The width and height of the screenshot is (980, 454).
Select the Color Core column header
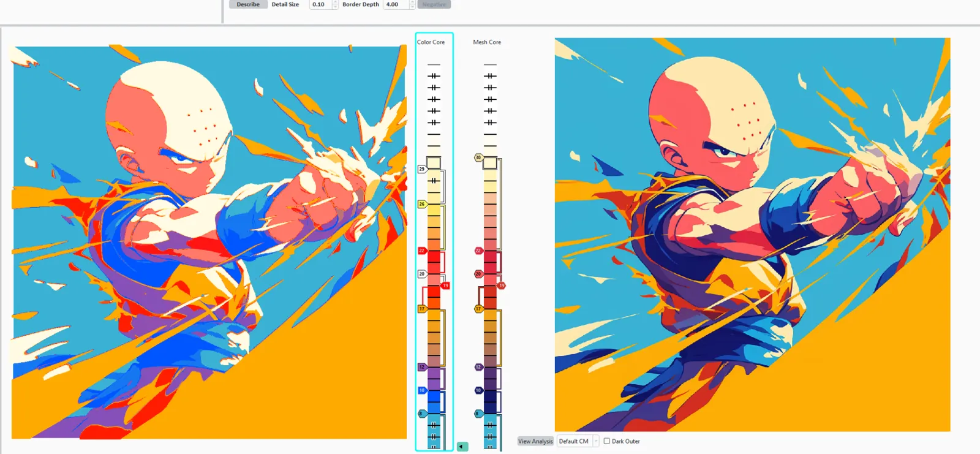[431, 42]
